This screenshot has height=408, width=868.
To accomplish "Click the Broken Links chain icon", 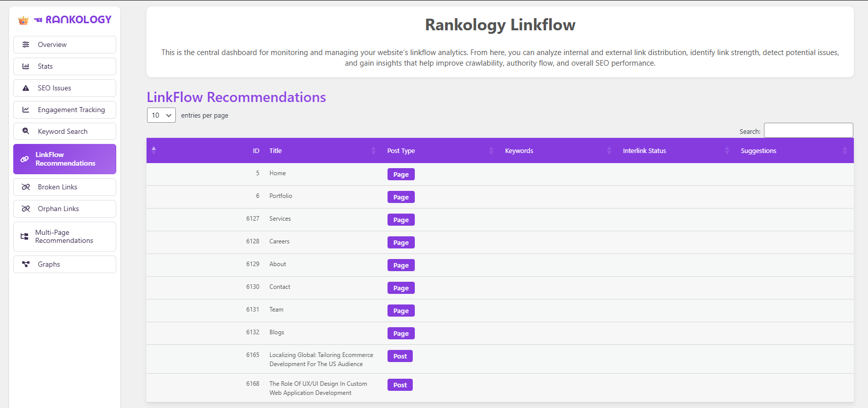I will 26,187.
